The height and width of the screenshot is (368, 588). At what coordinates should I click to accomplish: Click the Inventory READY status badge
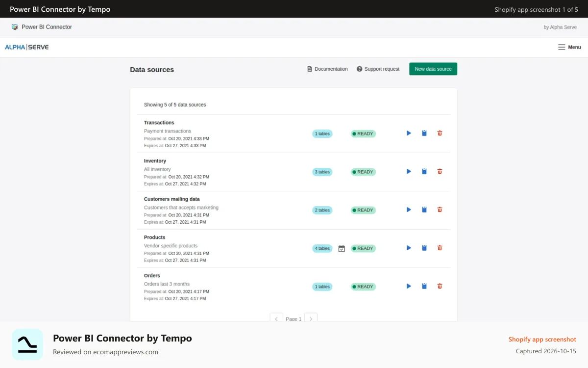[363, 172]
